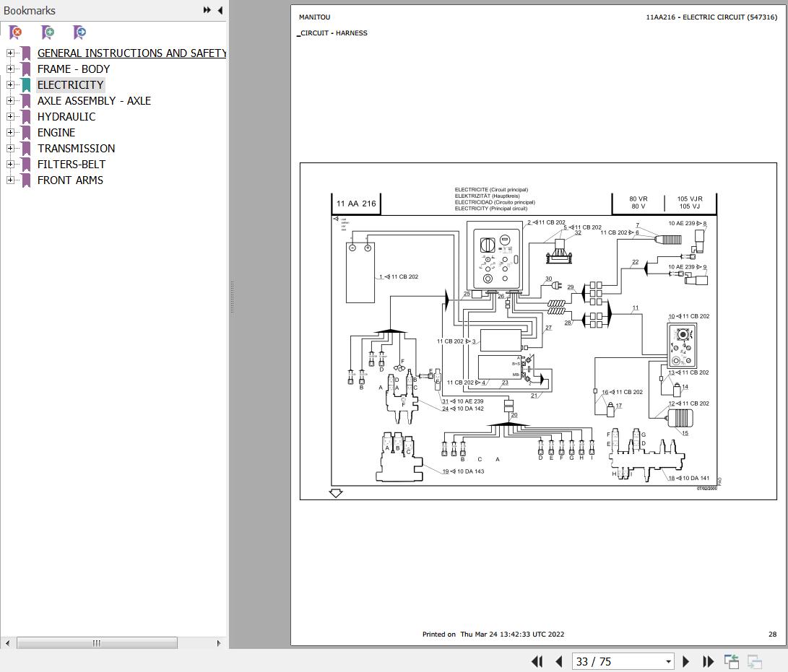Jump to the last page
Screen dimensions: 788x672
(x=708, y=661)
